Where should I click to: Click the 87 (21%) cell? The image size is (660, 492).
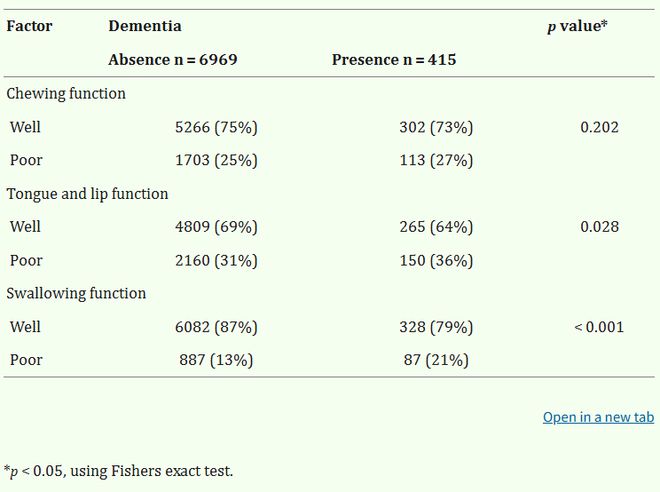(x=436, y=360)
